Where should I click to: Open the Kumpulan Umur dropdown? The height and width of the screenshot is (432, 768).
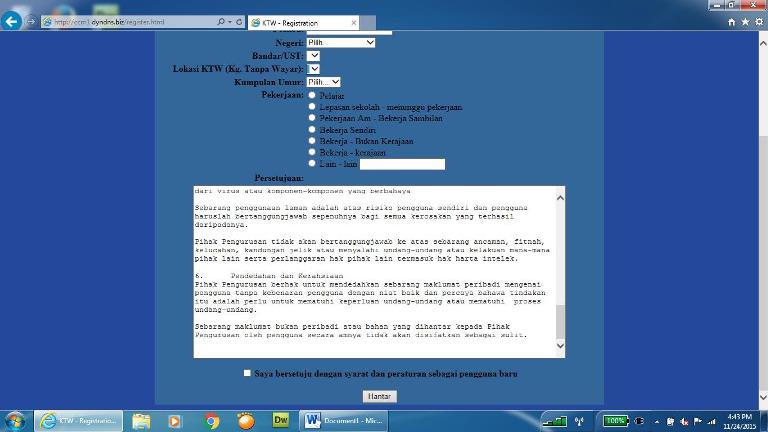click(x=324, y=82)
